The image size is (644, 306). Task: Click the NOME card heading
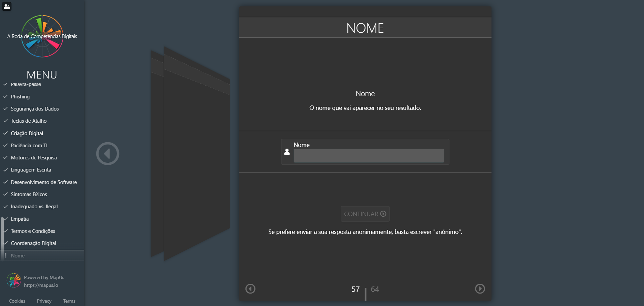click(365, 28)
